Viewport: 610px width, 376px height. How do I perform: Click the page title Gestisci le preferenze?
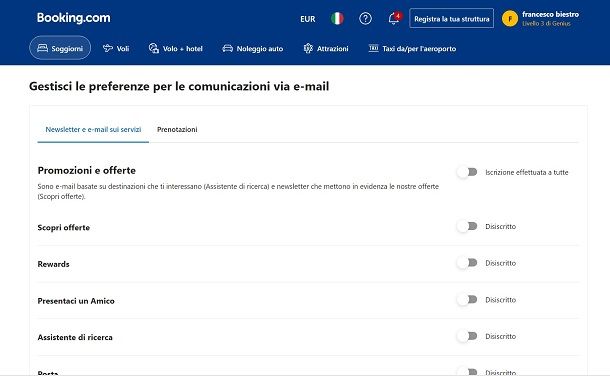pos(179,86)
